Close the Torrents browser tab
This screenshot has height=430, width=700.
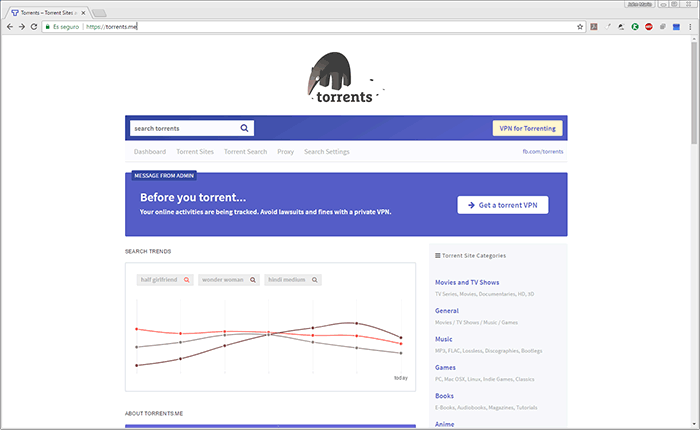click(x=83, y=13)
